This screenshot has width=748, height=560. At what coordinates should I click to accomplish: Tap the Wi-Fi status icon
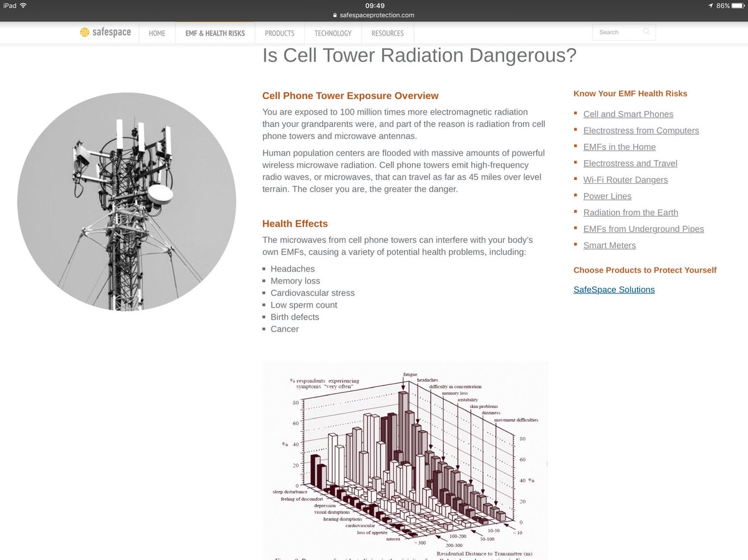(x=24, y=5)
